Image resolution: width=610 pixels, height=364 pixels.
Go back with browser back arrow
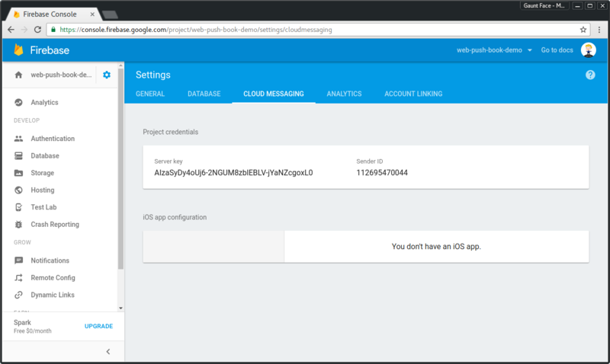click(11, 30)
